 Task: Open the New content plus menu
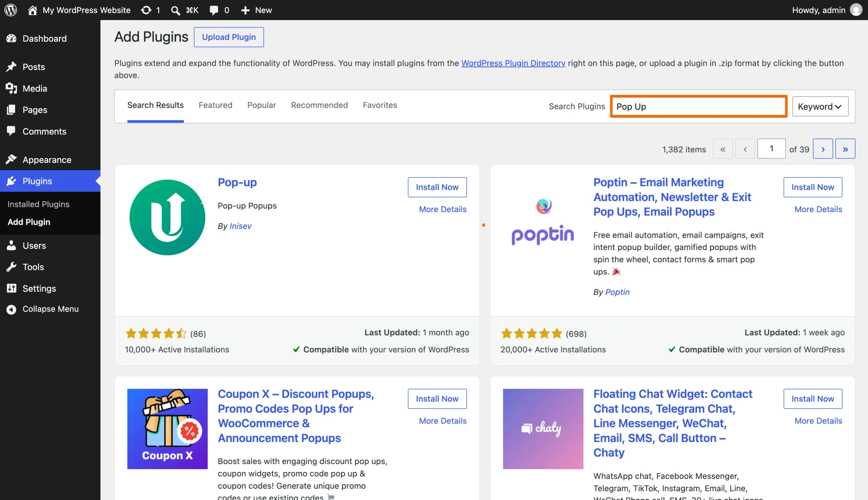point(256,10)
